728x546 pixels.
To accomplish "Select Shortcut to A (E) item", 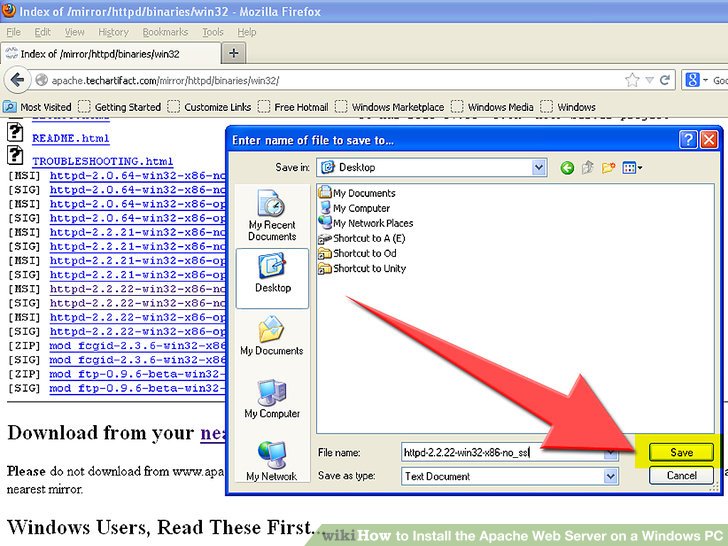I will point(362,238).
